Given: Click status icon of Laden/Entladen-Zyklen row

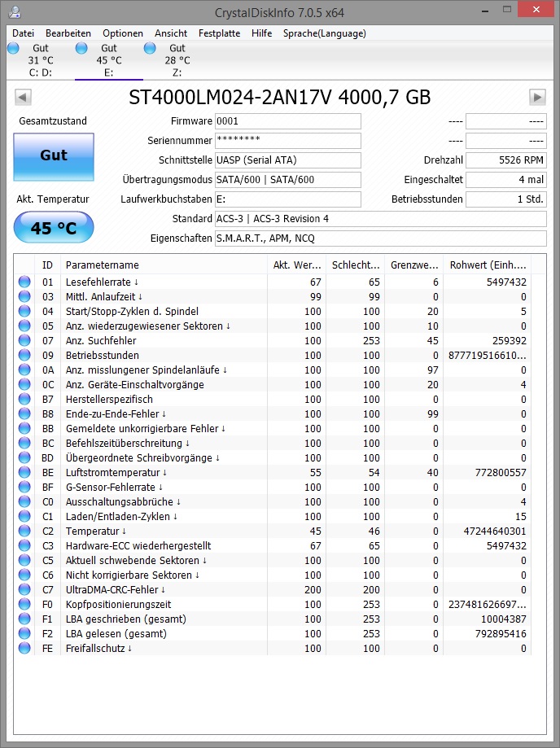Looking at the screenshot, I should point(24,517).
